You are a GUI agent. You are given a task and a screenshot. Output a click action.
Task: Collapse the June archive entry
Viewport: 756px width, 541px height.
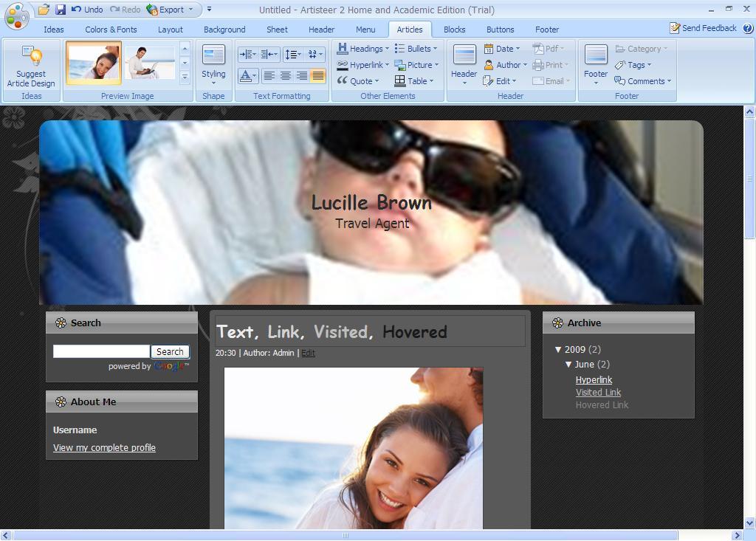click(x=569, y=365)
